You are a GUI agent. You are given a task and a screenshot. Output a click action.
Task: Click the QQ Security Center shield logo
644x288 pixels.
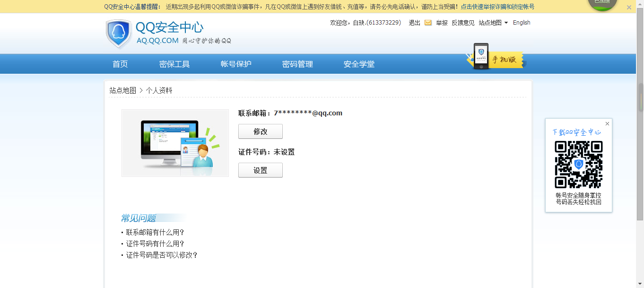point(119,34)
